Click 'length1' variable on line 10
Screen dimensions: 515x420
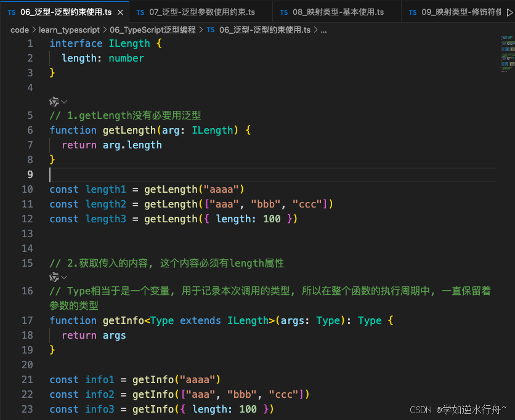coord(106,190)
